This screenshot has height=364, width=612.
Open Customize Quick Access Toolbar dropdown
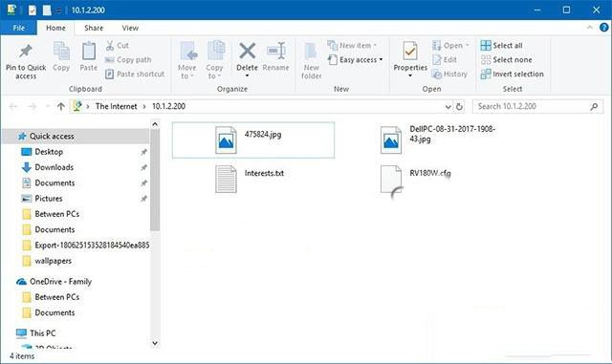pyautogui.click(x=59, y=11)
